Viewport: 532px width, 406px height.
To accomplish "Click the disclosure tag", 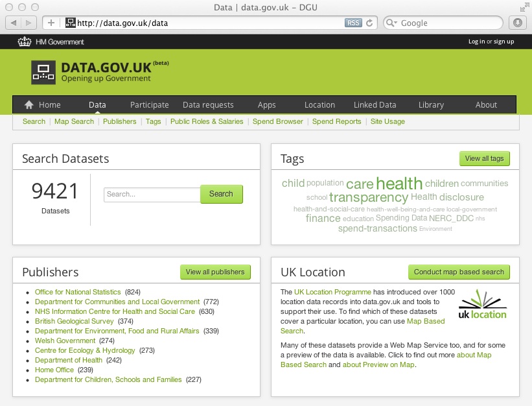I will click(x=461, y=197).
